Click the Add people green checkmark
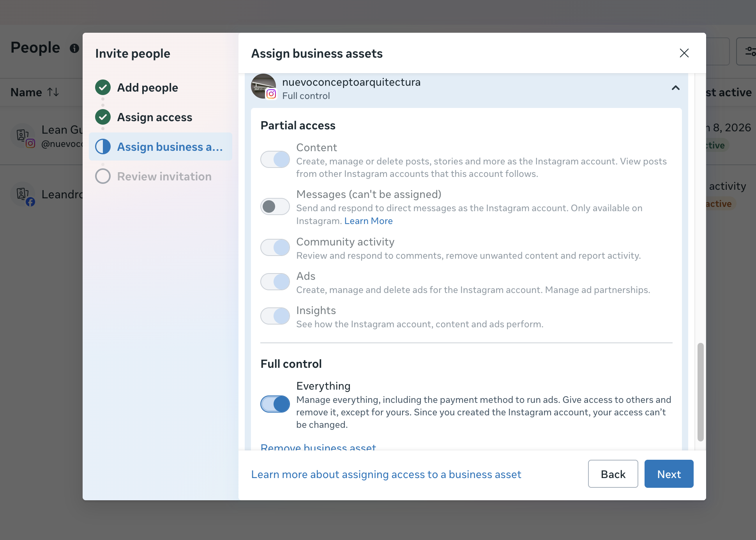The height and width of the screenshot is (540, 756). (x=103, y=88)
